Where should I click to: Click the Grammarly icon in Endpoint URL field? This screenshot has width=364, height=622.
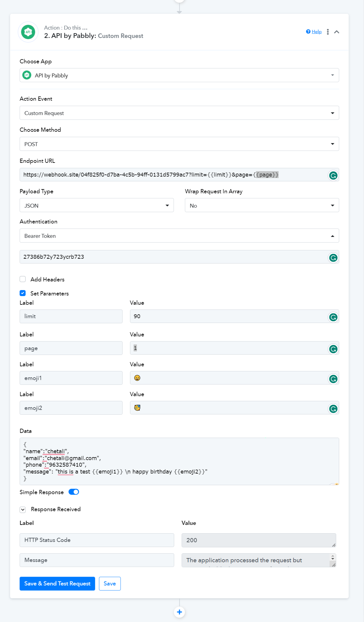point(333,175)
